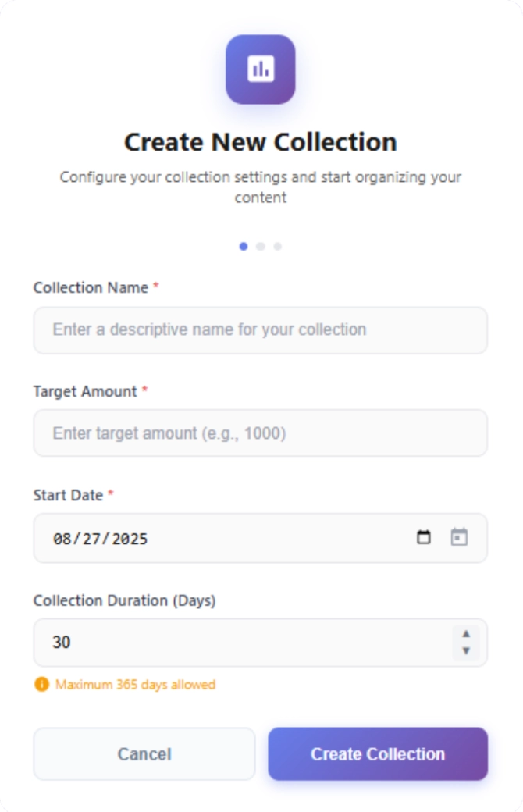
Task: Select the month segment 08 in Start Date
Action: (61, 538)
